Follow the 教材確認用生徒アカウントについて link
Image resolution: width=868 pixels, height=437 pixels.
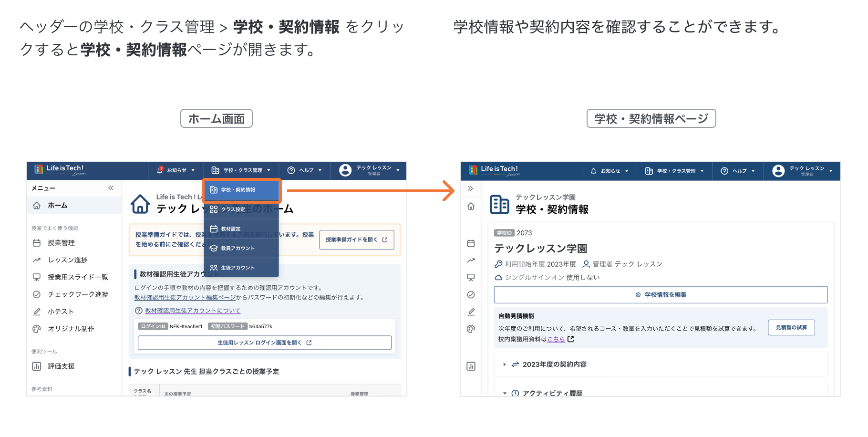click(192, 311)
